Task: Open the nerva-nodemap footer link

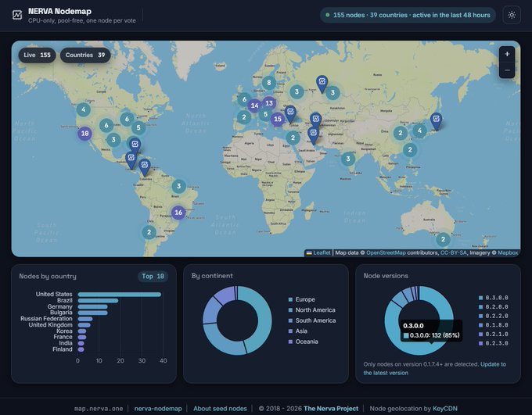Action: pyautogui.click(x=158, y=409)
